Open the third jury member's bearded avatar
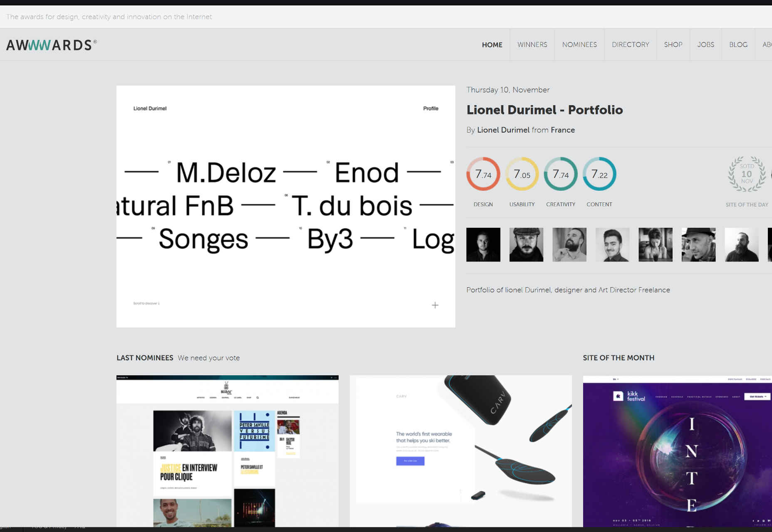 pos(569,244)
